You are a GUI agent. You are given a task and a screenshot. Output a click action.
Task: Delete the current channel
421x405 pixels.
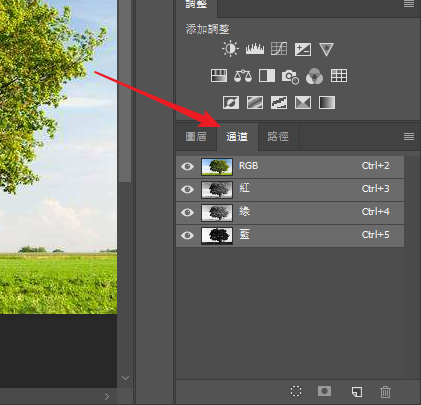tap(385, 392)
